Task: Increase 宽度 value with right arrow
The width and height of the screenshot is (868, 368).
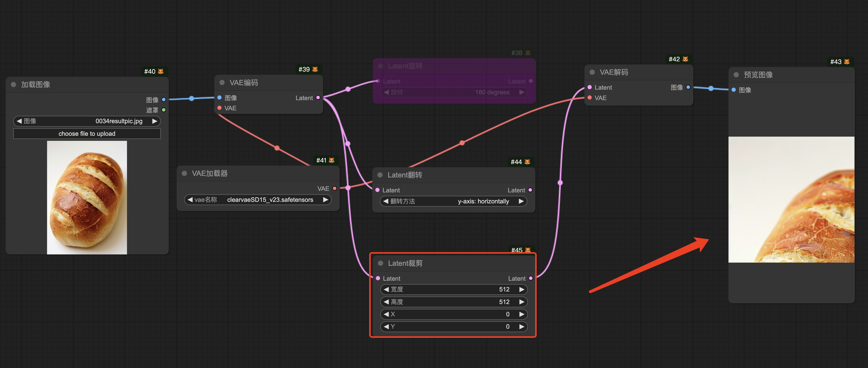Action: 522,289
